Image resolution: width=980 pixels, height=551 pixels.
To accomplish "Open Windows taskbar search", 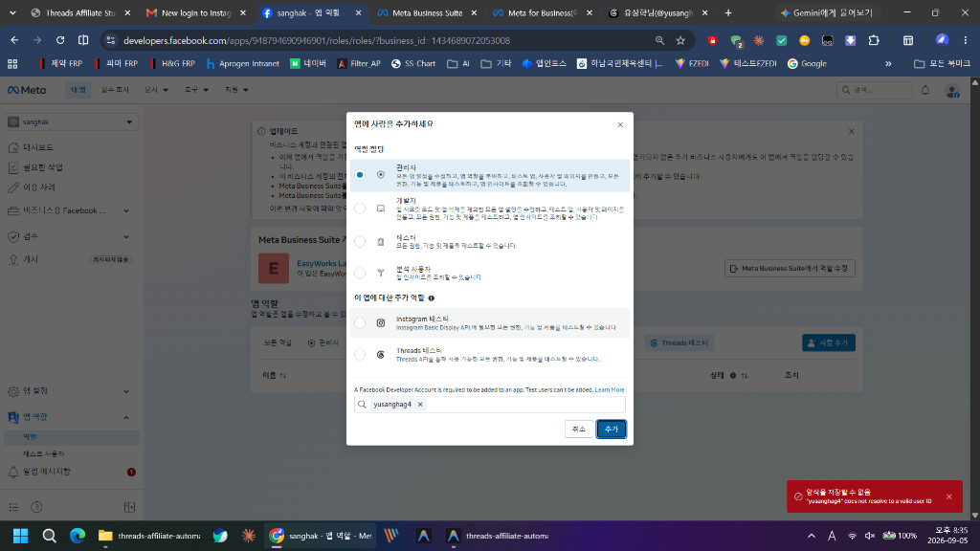I will click(50, 536).
